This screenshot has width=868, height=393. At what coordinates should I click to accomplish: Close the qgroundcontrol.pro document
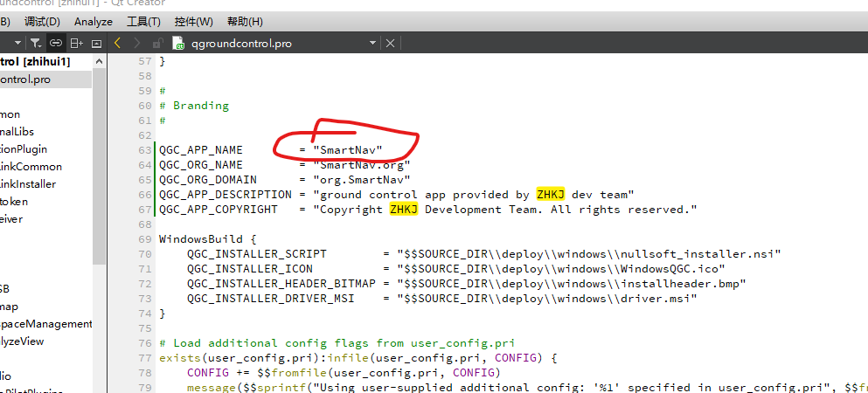click(390, 43)
